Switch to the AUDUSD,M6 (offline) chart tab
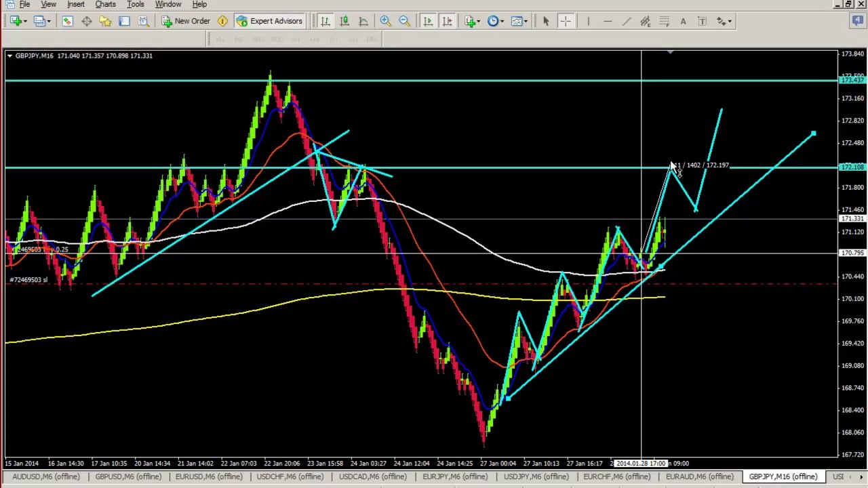 click(x=45, y=476)
